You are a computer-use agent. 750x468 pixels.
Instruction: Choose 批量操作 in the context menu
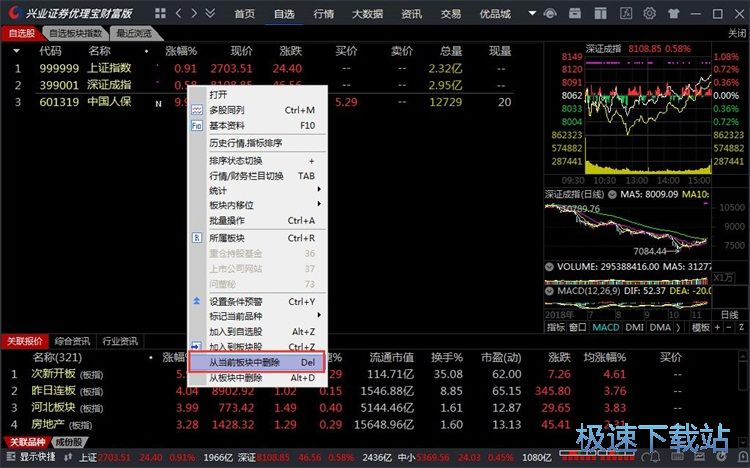click(x=258, y=221)
